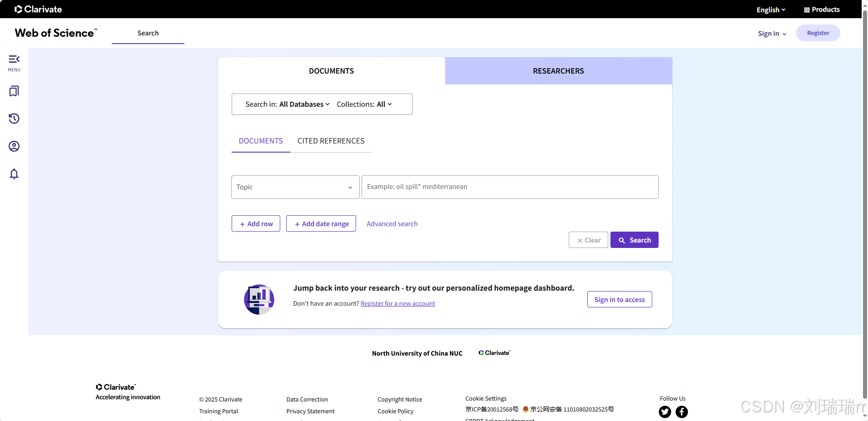The height and width of the screenshot is (421, 868).
Task: Click the footer Clarivate Accelerating innovation logo
Action: (x=128, y=391)
